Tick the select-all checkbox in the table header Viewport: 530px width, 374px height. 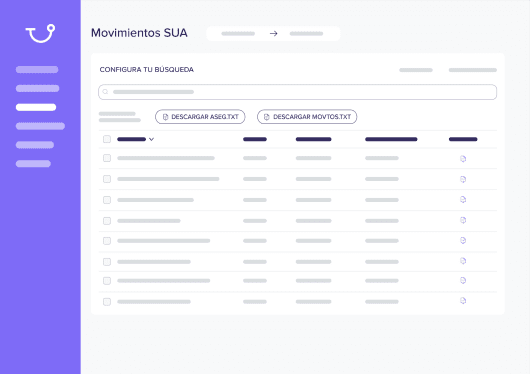point(107,139)
